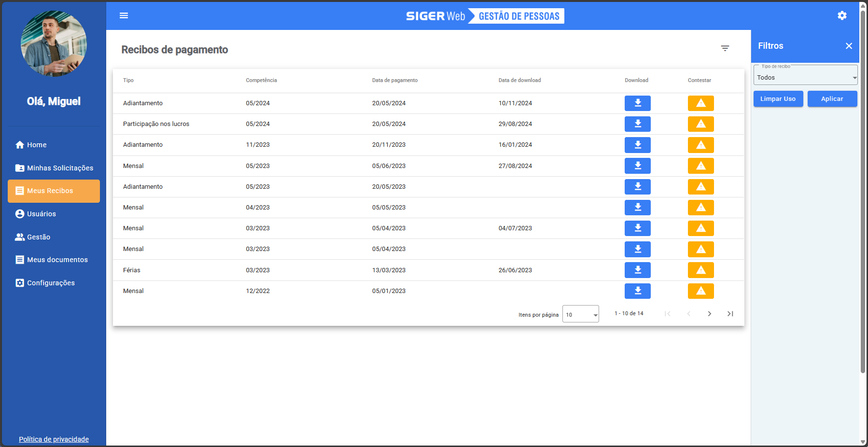Click the 05/01/2023 payment date
Image resolution: width=868 pixels, height=447 pixels.
click(389, 291)
